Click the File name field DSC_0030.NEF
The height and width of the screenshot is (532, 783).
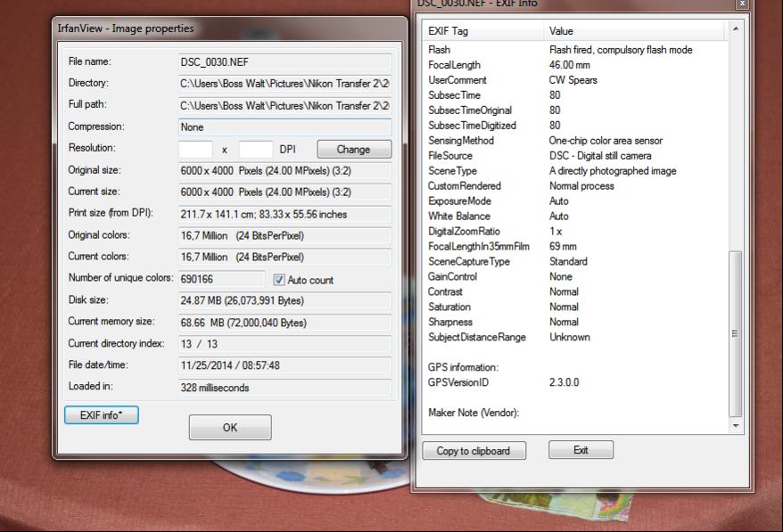point(284,62)
